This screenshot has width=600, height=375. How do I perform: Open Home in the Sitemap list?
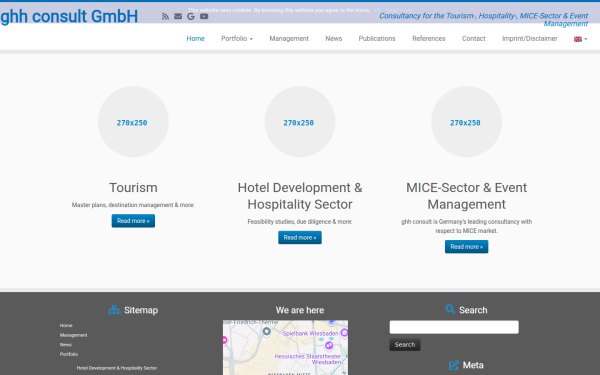point(66,326)
